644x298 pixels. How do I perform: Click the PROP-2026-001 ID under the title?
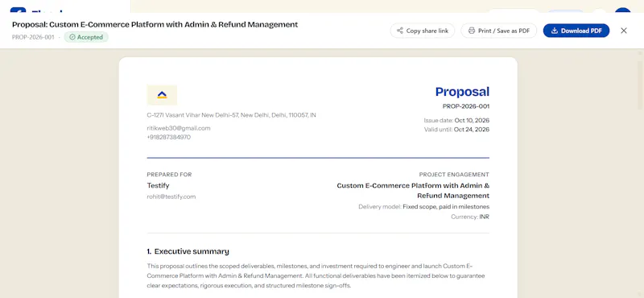pyautogui.click(x=33, y=37)
